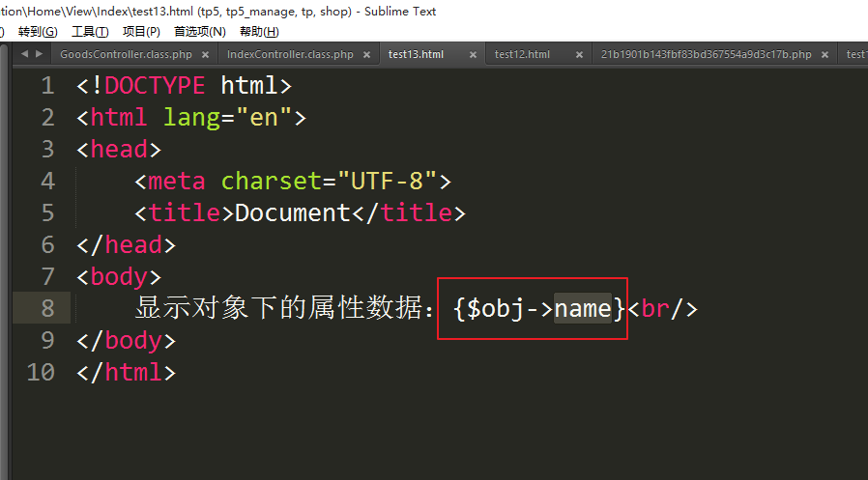Viewport: 868px width, 480px height.
Task: Click the word Document in the title tag
Action: pyautogui.click(x=293, y=212)
